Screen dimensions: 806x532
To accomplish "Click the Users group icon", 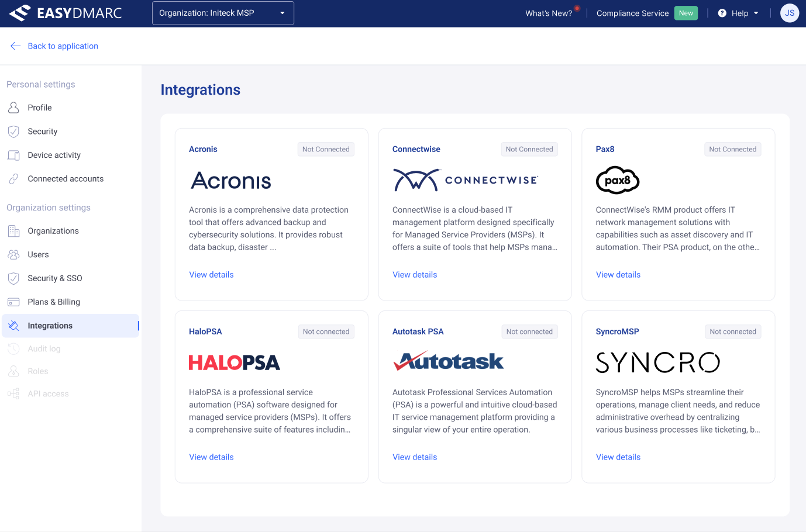I will click(x=13, y=254).
